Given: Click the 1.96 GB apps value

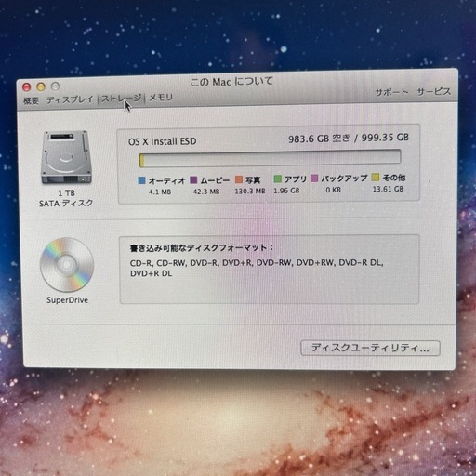Looking at the screenshot, I should (286, 191).
